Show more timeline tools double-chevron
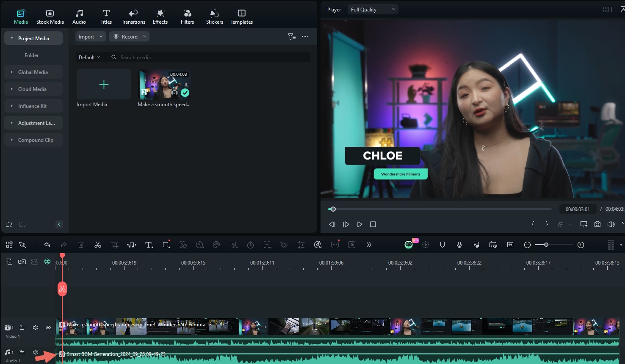The height and width of the screenshot is (364, 625). coord(369,245)
